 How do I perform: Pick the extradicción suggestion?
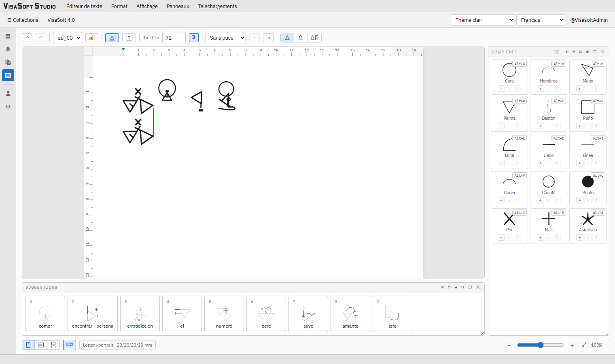coord(140,314)
